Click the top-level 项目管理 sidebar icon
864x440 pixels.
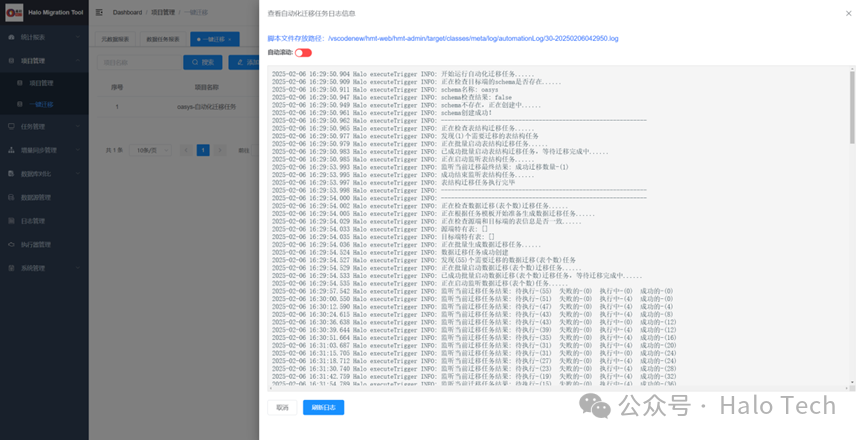[11, 61]
